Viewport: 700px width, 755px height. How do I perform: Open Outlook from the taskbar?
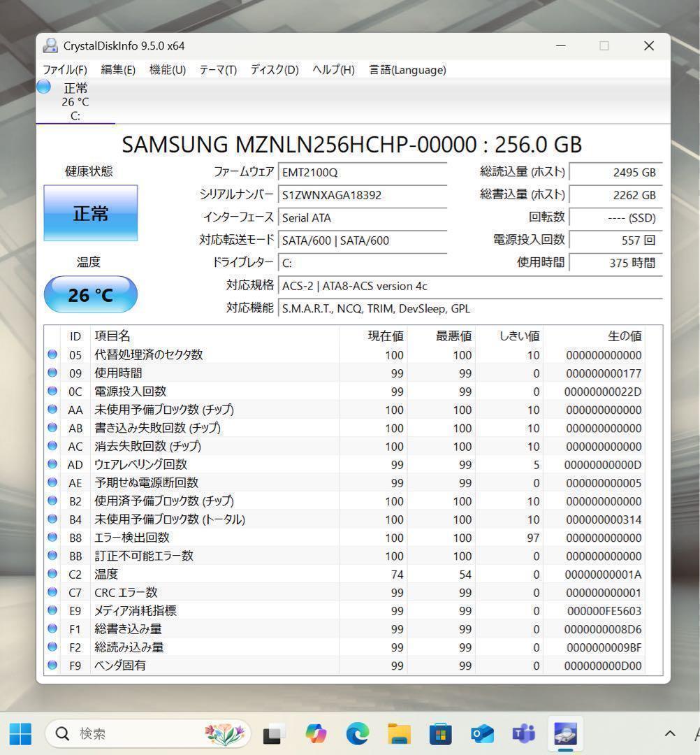[482, 734]
